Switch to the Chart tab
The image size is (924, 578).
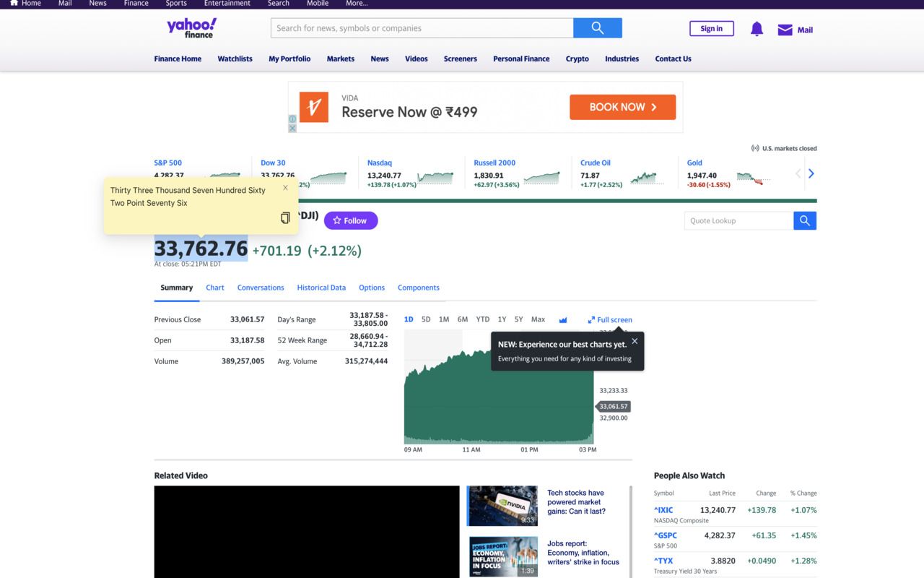pos(215,288)
